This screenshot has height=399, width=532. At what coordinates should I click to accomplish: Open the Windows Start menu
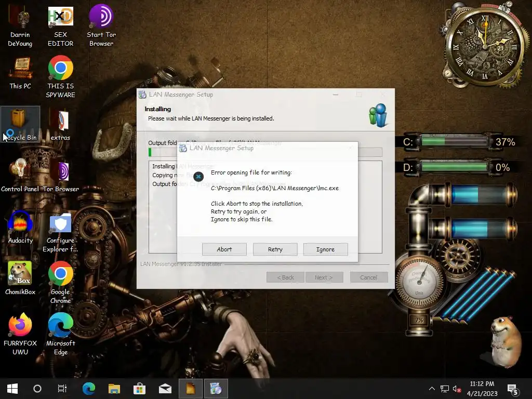(12, 389)
